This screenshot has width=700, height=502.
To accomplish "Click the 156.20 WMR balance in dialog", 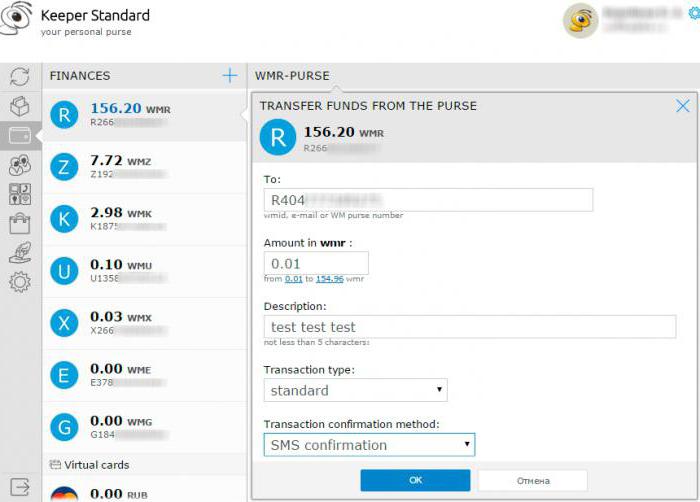I will [344, 132].
